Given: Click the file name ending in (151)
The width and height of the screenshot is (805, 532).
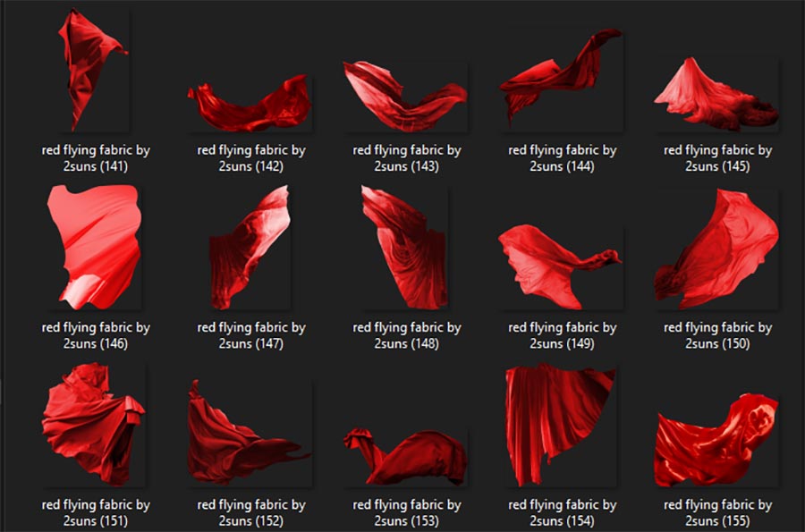Looking at the screenshot, I should (96, 512).
